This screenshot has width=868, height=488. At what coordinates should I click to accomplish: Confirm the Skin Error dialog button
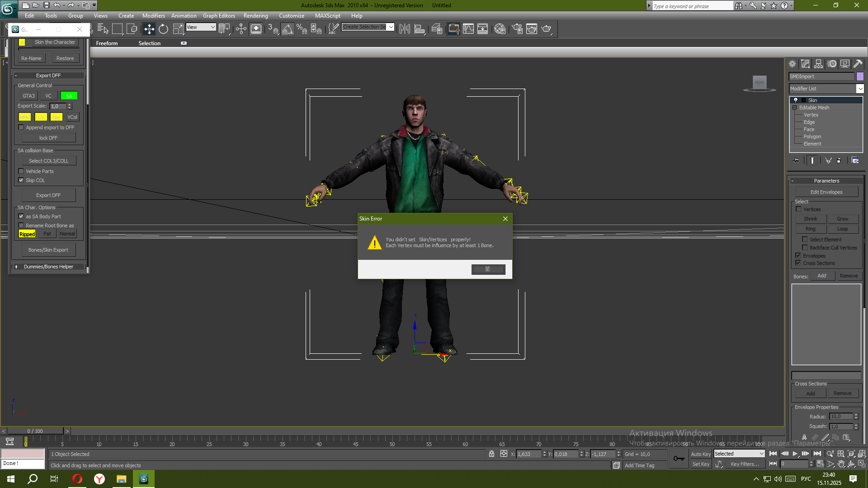point(488,269)
